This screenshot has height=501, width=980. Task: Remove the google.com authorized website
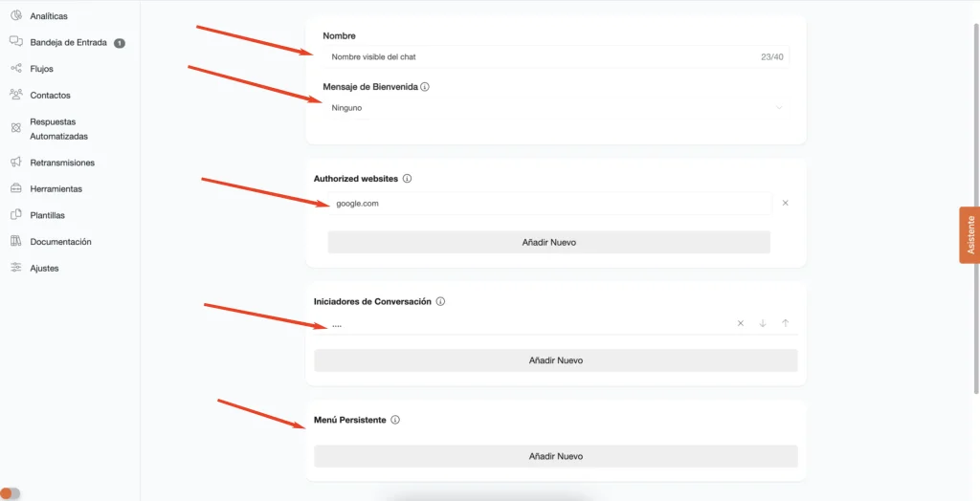click(x=785, y=203)
